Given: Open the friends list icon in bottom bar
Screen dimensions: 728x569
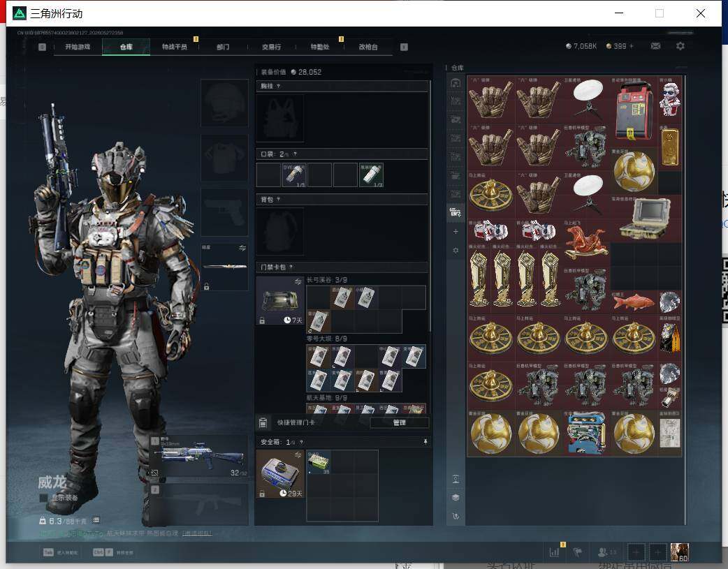Looking at the screenshot, I should coord(607,552).
